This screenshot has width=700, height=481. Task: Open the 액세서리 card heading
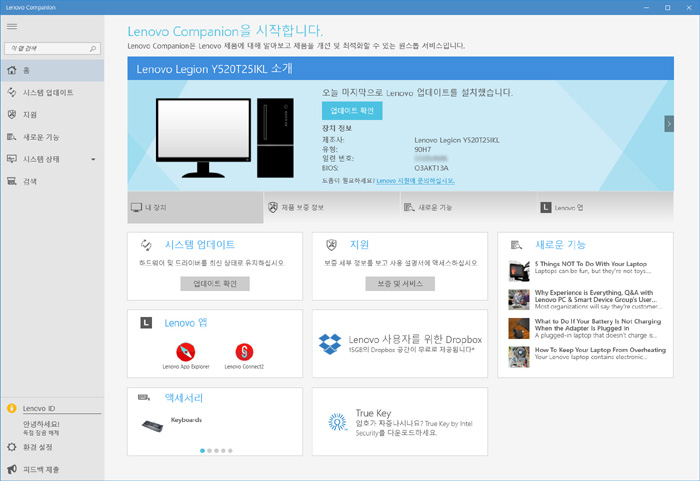coord(183,398)
